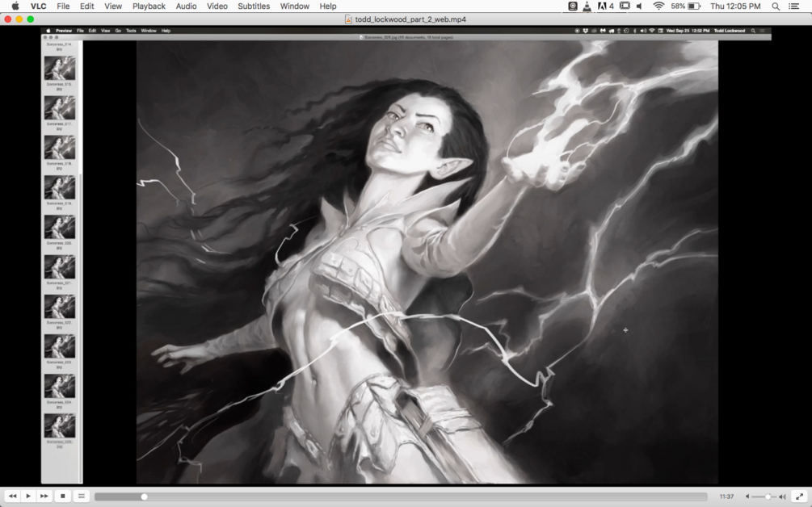Screen dimensions: 812x507
Task: Enter fullscreen using the VLC fullscreen button
Action: 799,497
